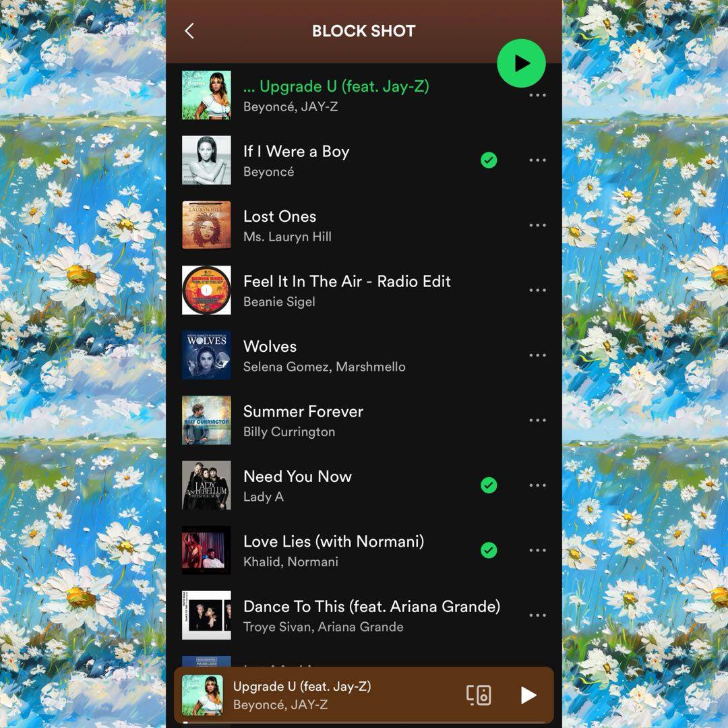This screenshot has height=728, width=728.
Task: Open more options for Lost Ones
Action: click(537, 225)
